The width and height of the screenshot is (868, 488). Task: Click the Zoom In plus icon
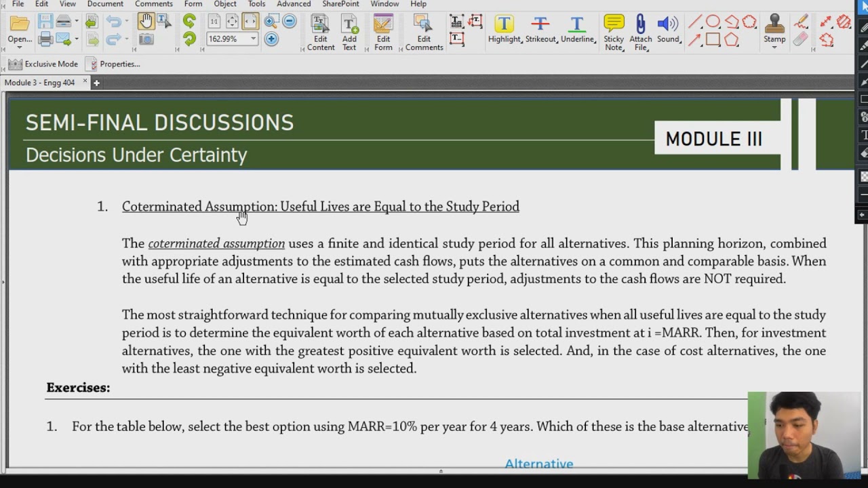(x=271, y=39)
